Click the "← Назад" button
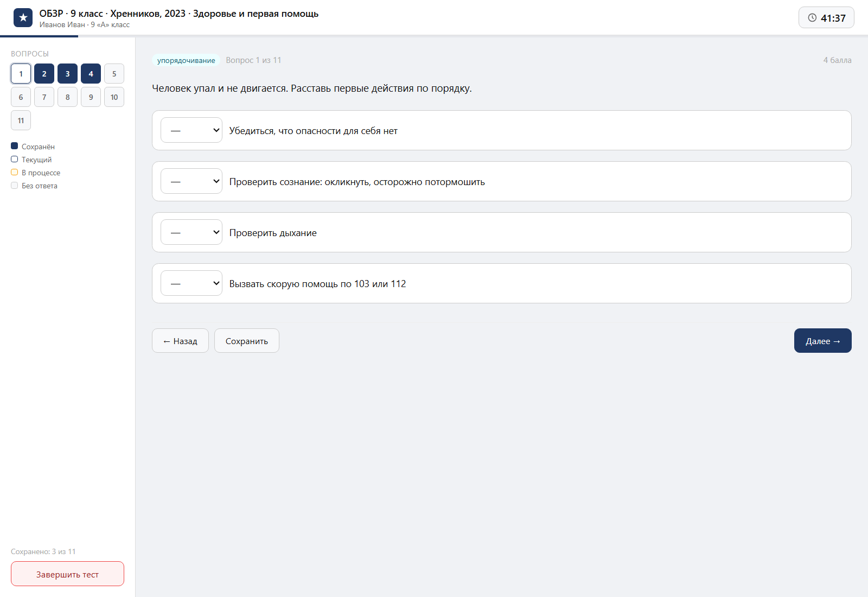Viewport: 868px width, 597px height. [180, 341]
